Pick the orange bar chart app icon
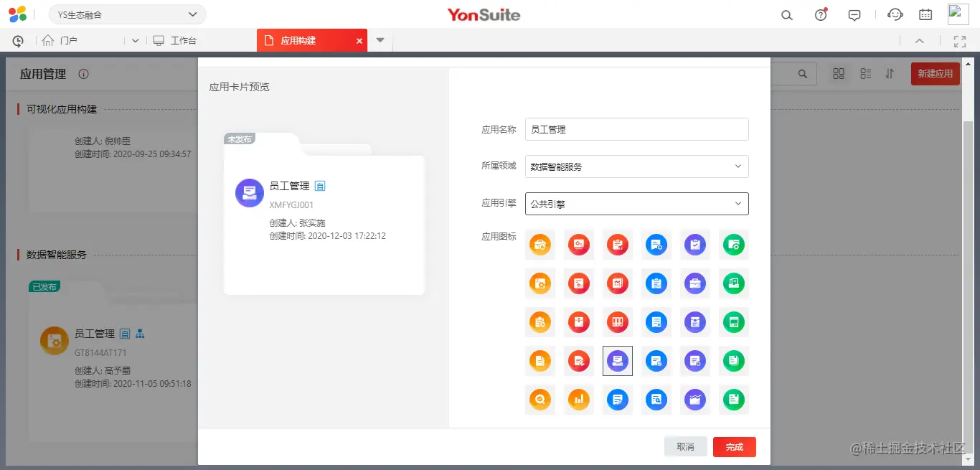 pyautogui.click(x=579, y=400)
